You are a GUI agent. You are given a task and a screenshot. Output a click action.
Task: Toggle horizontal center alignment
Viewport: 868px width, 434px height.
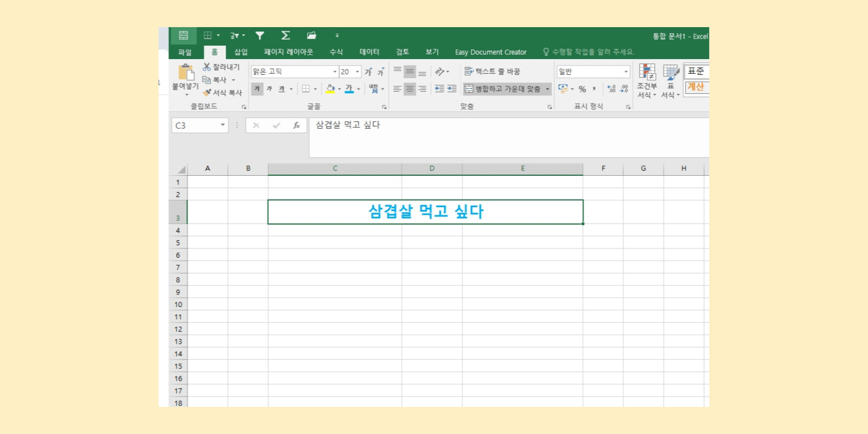click(410, 88)
